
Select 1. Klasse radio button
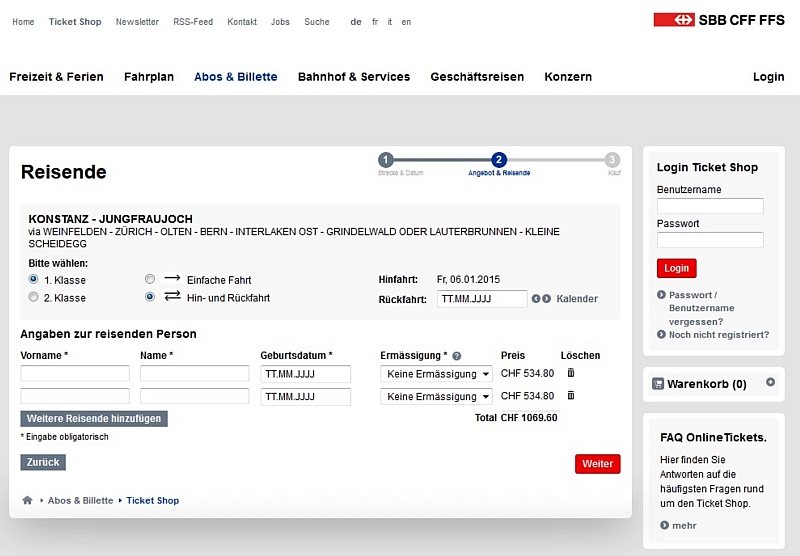(x=33, y=279)
